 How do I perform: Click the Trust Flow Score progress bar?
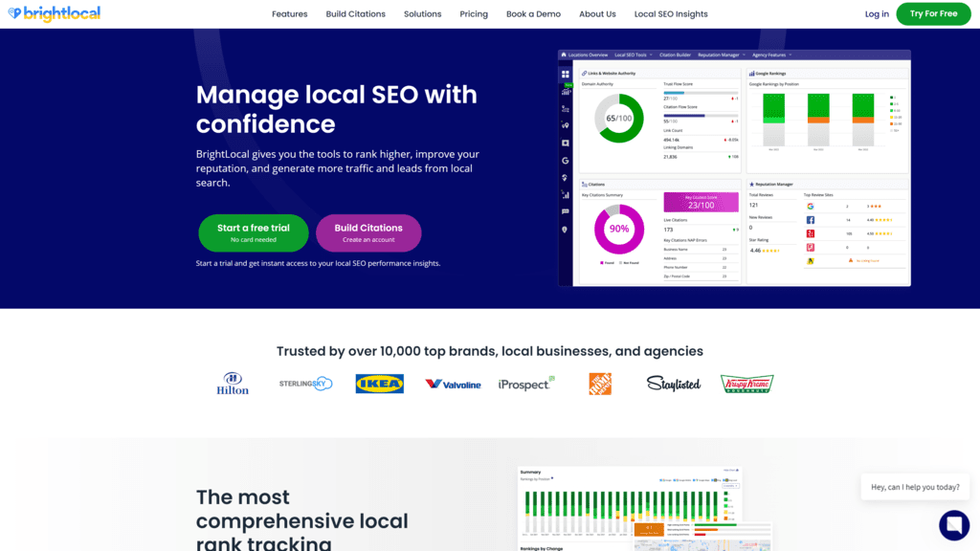point(701,93)
